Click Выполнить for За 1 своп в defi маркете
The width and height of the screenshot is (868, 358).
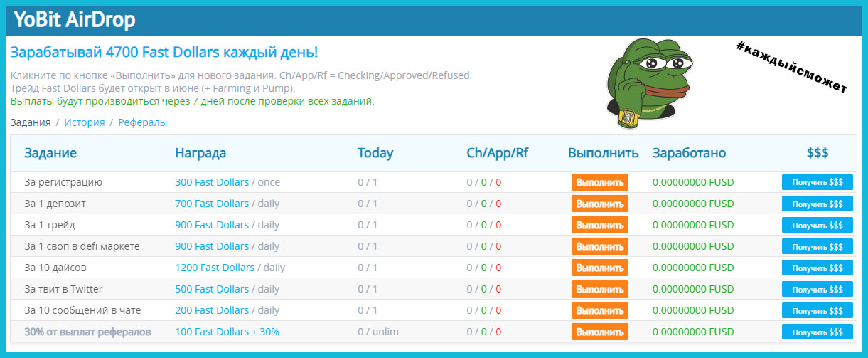tap(600, 246)
